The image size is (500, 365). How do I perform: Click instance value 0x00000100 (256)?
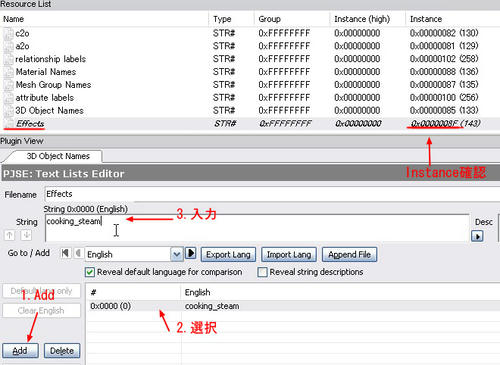pos(444,98)
